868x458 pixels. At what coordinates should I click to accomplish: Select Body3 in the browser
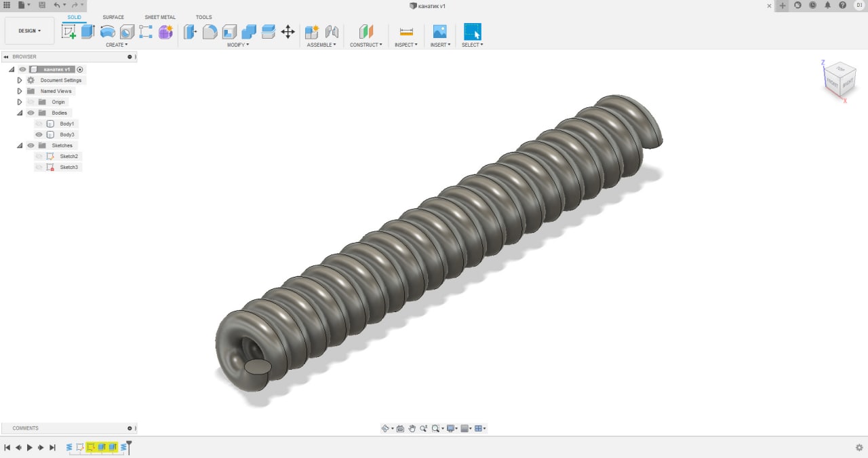point(67,134)
